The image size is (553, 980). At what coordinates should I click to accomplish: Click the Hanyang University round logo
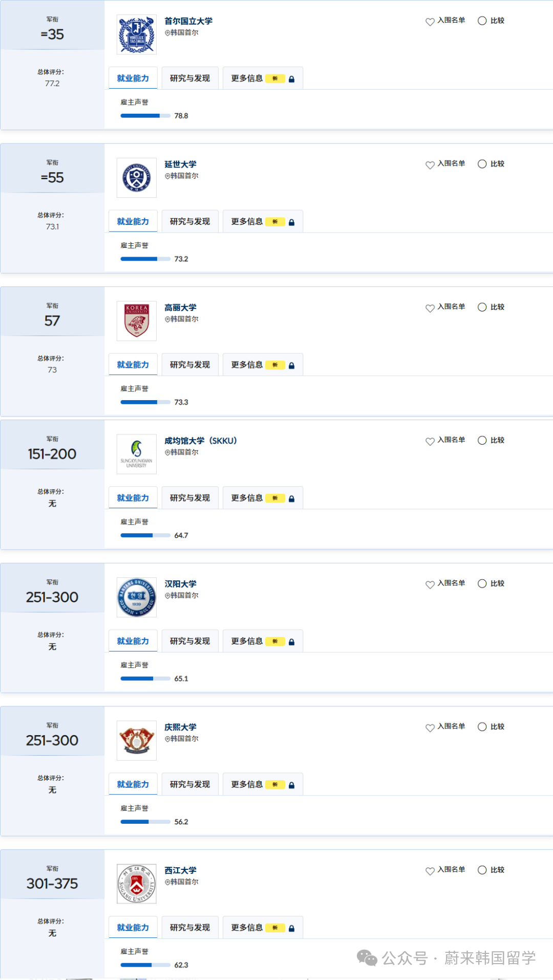pos(136,597)
